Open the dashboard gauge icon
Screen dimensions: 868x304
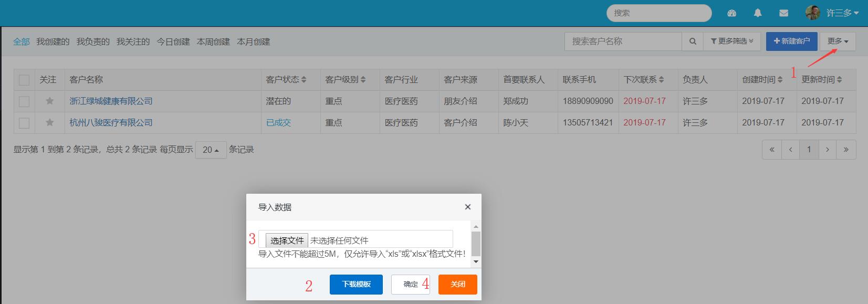click(731, 13)
